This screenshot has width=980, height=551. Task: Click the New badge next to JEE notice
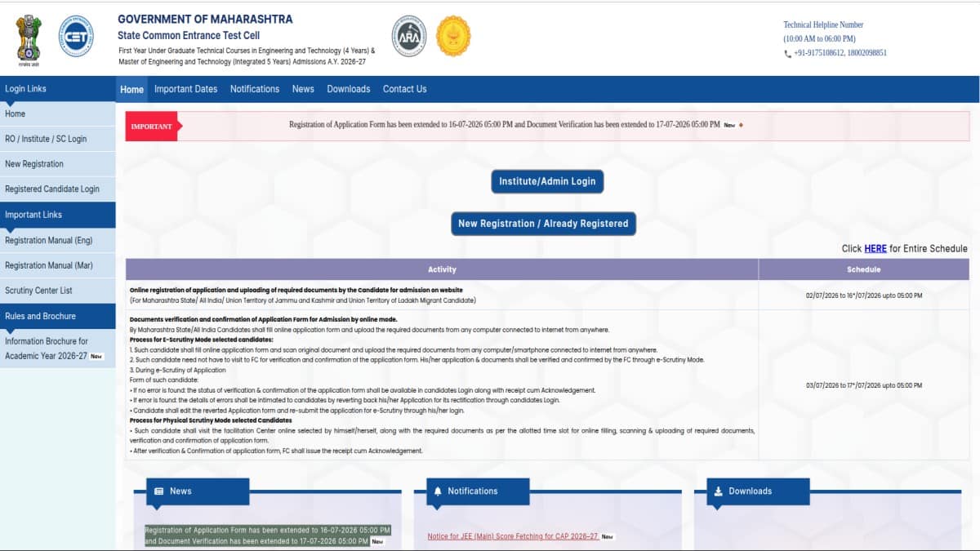coord(608,537)
